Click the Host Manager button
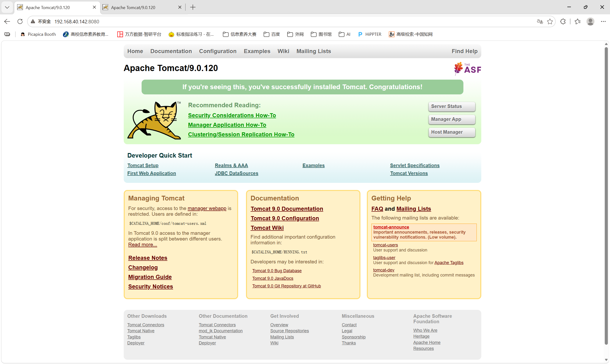 click(x=452, y=132)
